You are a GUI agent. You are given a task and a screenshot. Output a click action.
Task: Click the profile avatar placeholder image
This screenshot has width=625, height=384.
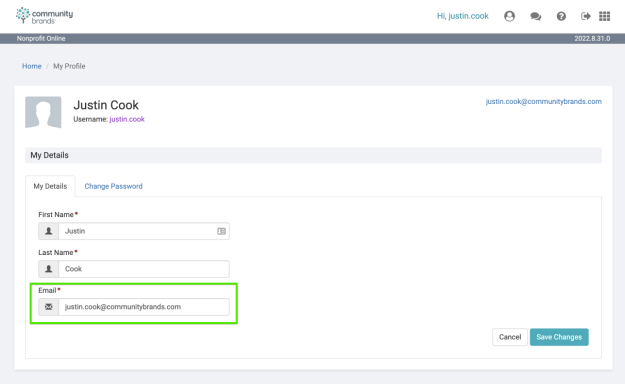click(x=43, y=112)
